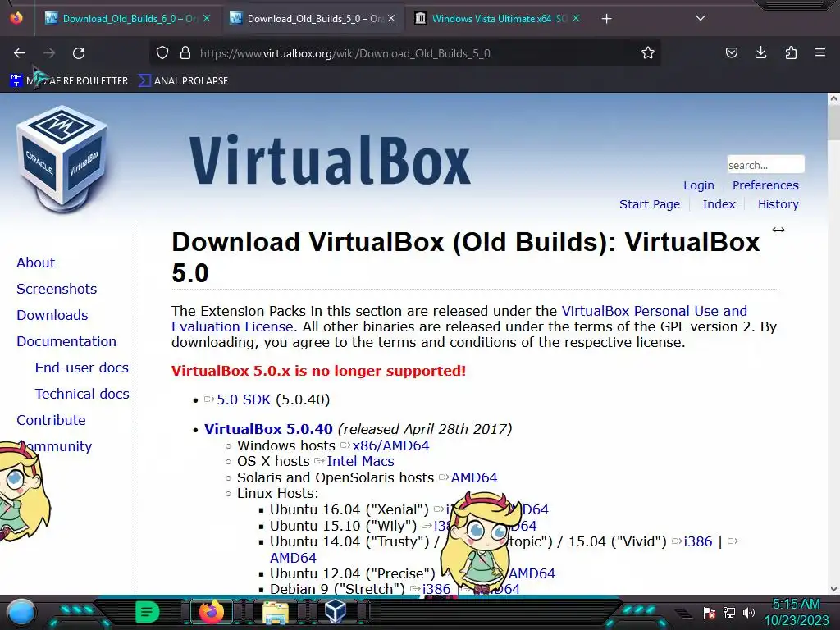Reload the page with the refresh icon
This screenshot has height=630, width=840.
[79, 53]
